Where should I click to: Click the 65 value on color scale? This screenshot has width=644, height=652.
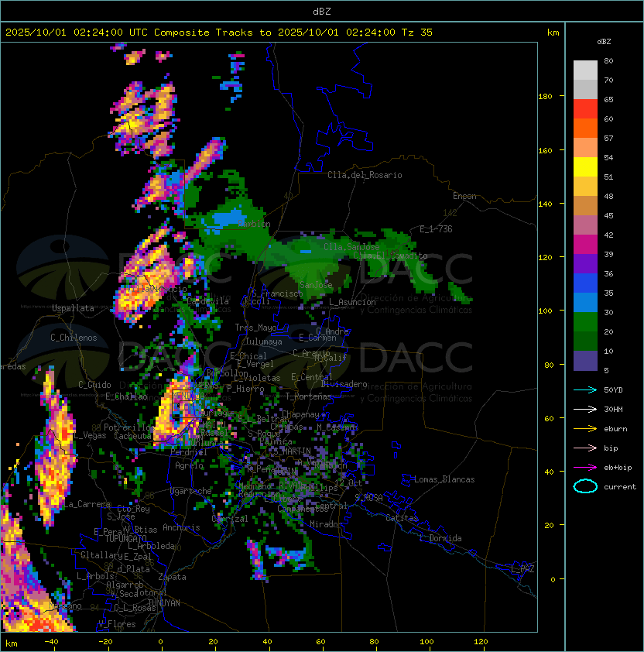coord(608,99)
